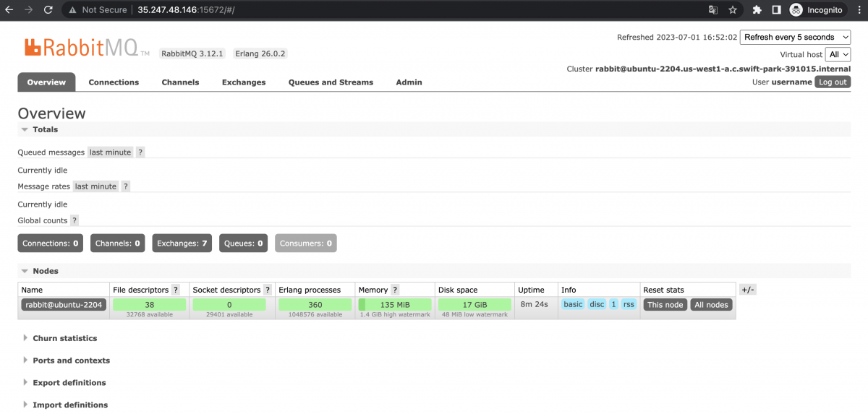Toggle the +/- column selector for nodes

pyautogui.click(x=748, y=290)
